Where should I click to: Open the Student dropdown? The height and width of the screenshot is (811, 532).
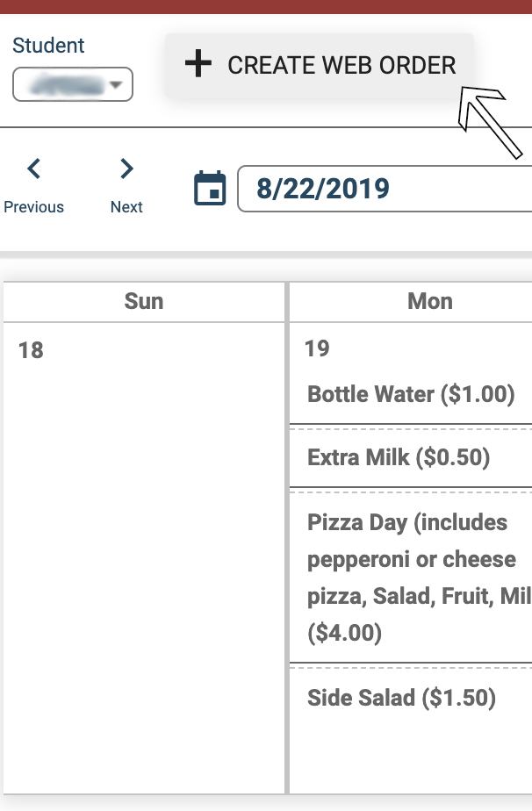click(73, 84)
